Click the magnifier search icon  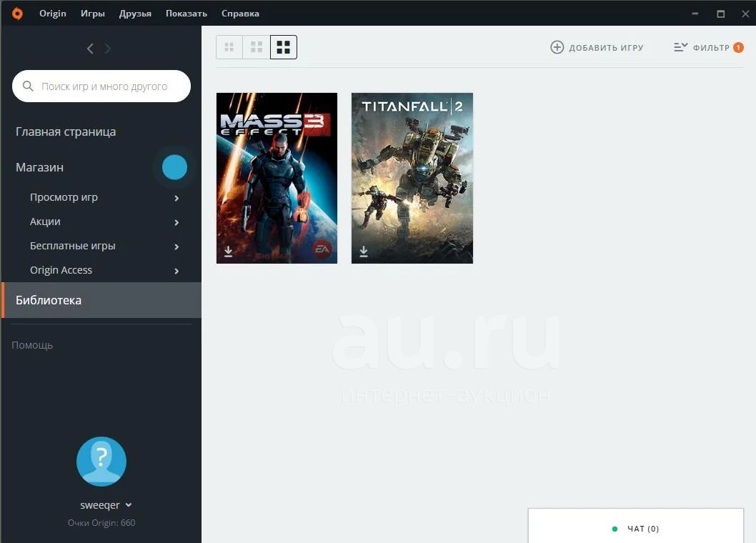point(28,86)
